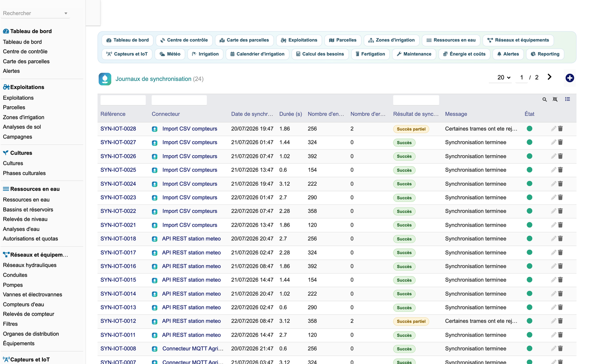
Task: Open Journaux de synchronisation title link
Action: [x=153, y=79]
